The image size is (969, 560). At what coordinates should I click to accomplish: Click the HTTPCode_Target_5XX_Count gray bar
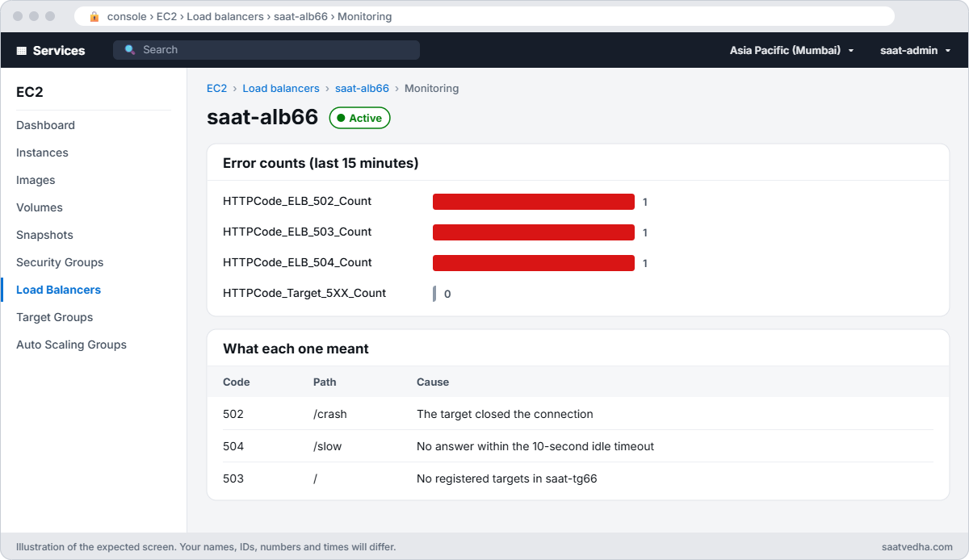pyautogui.click(x=434, y=294)
